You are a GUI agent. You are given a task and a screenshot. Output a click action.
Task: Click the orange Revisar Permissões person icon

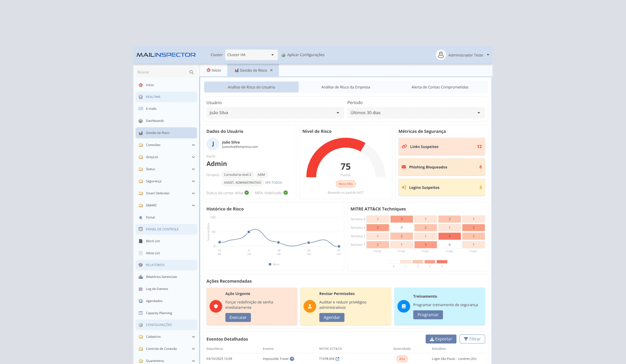pyautogui.click(x=310, y=306)
